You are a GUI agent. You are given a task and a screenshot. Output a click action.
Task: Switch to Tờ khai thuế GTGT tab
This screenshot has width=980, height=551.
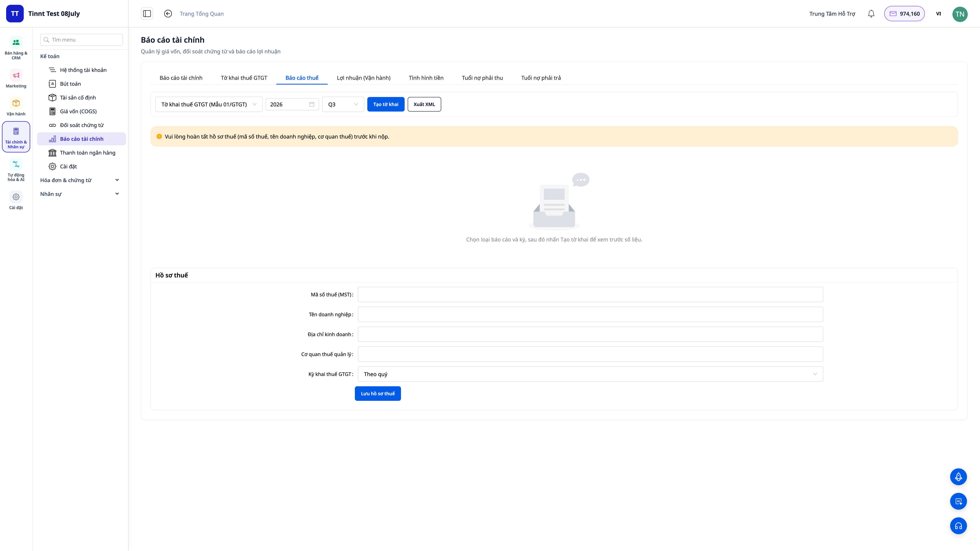pos(244,77)
